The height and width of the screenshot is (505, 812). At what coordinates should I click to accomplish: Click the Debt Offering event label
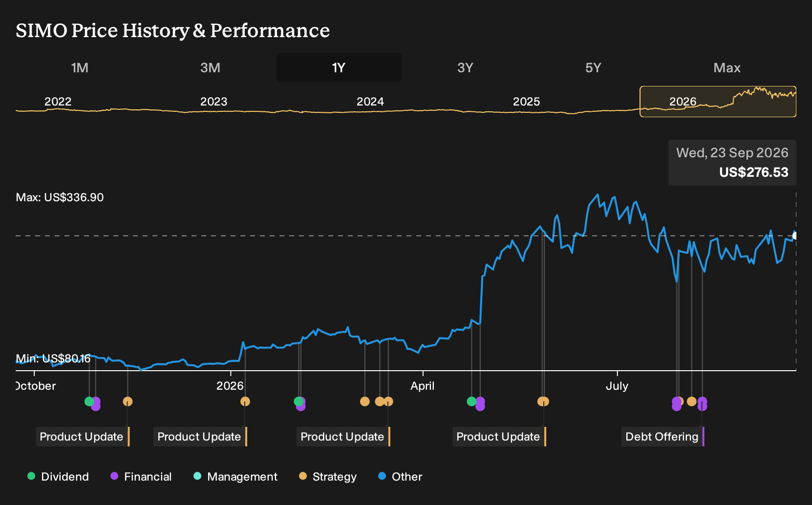coord(662,437)
